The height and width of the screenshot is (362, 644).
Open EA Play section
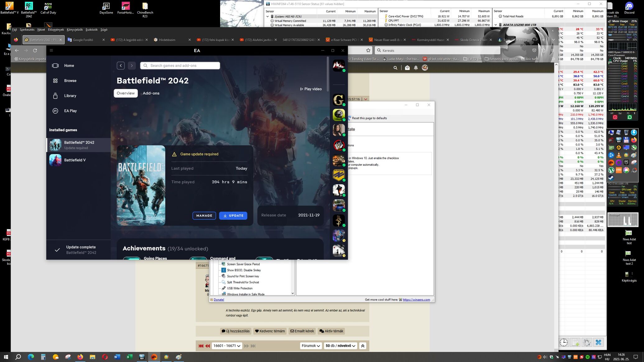point(70,111)
